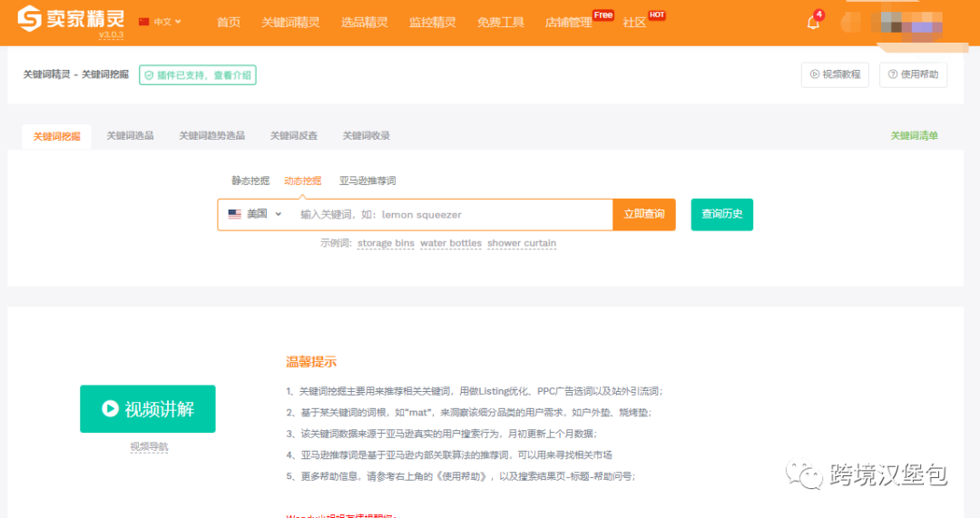The width and height of the screenshot is (980, 518).
Task: Open the 选品精灵 menu
Action: pos(365,23)
